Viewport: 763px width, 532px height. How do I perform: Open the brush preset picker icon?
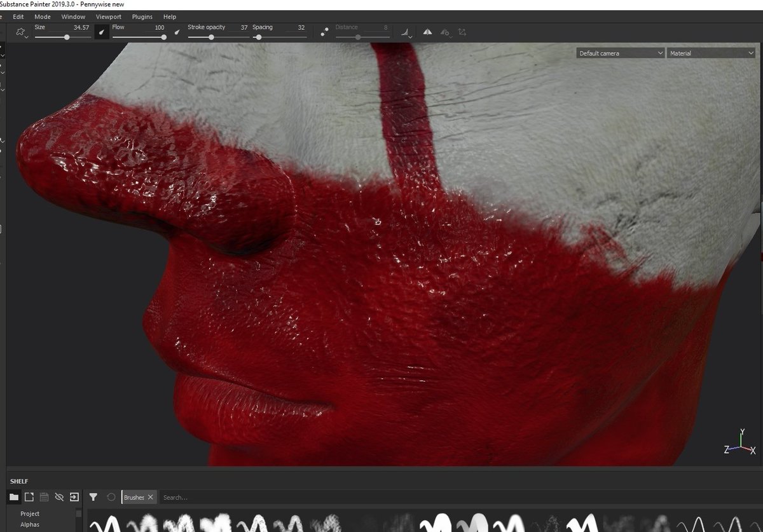(x=21, y=32)
